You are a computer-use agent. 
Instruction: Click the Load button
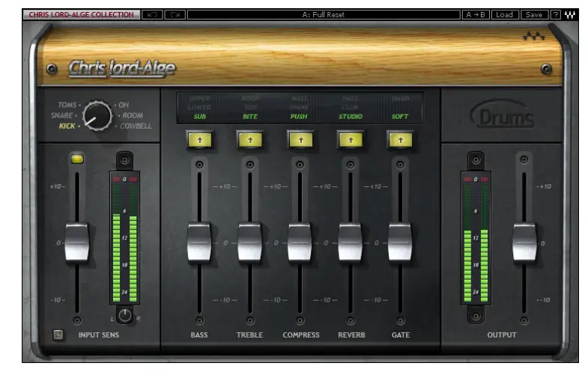pos(505,15)
